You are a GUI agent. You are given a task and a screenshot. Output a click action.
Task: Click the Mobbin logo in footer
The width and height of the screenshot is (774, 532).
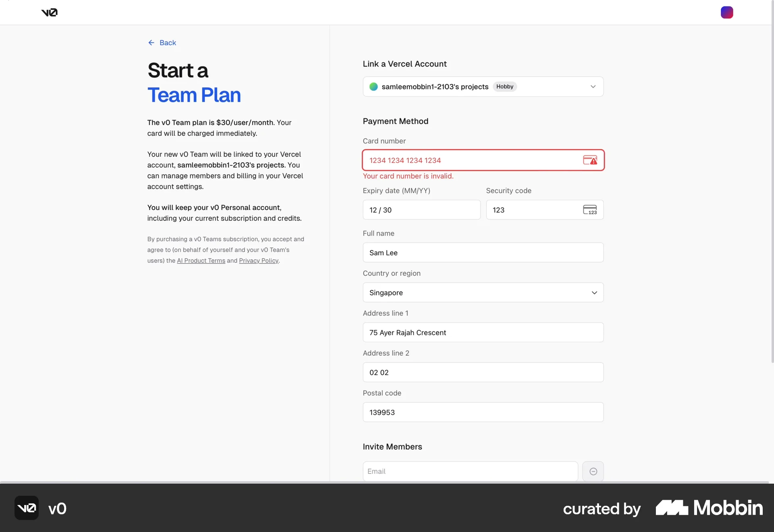tap(709, 508)
